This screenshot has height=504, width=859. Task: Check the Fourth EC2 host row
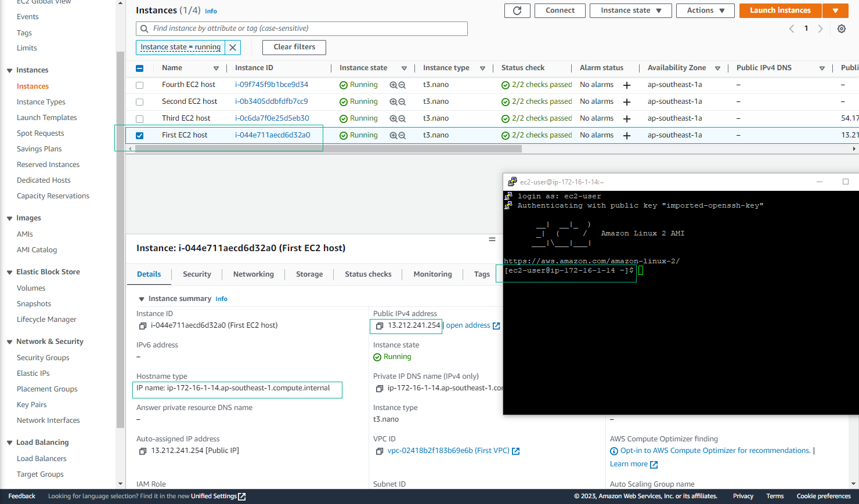(139, 85)
